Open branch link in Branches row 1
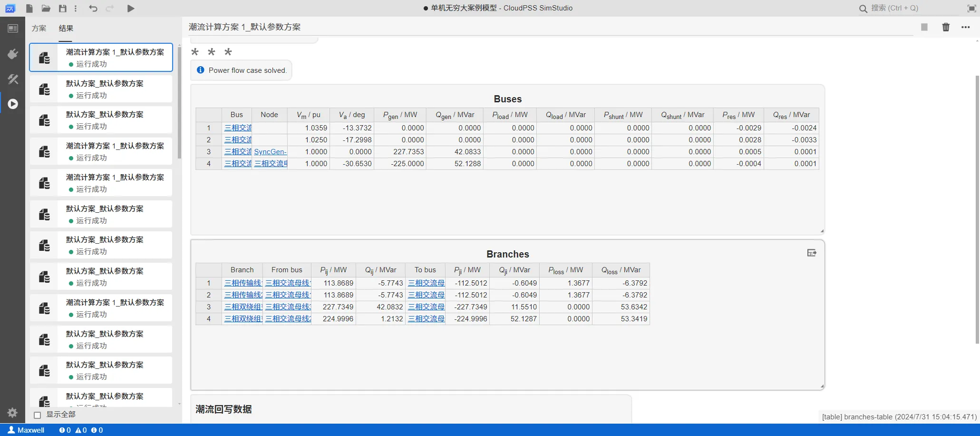This screenshot has width=980, height=436. pos(243,283)
